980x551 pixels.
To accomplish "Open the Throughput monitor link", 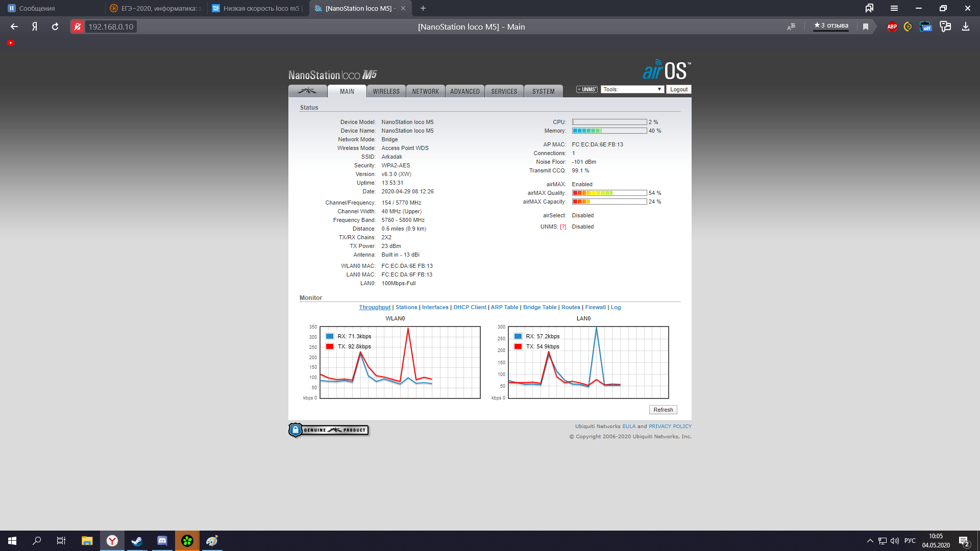I will 375,307.
